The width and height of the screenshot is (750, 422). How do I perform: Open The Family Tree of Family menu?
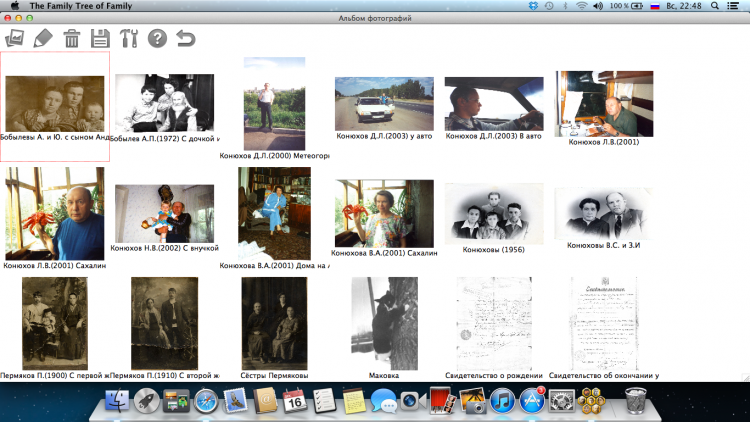click(x=81, y=6)
